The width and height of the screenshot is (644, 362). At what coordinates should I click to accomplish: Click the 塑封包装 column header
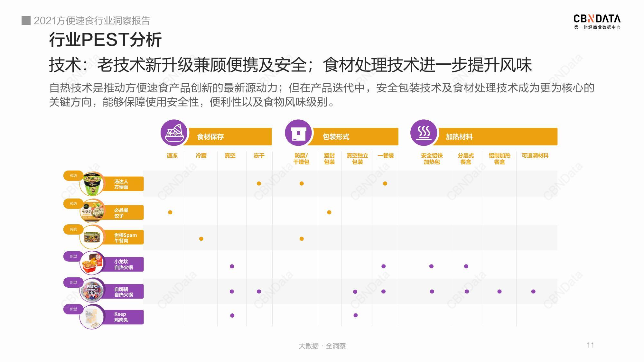(329, 159)
